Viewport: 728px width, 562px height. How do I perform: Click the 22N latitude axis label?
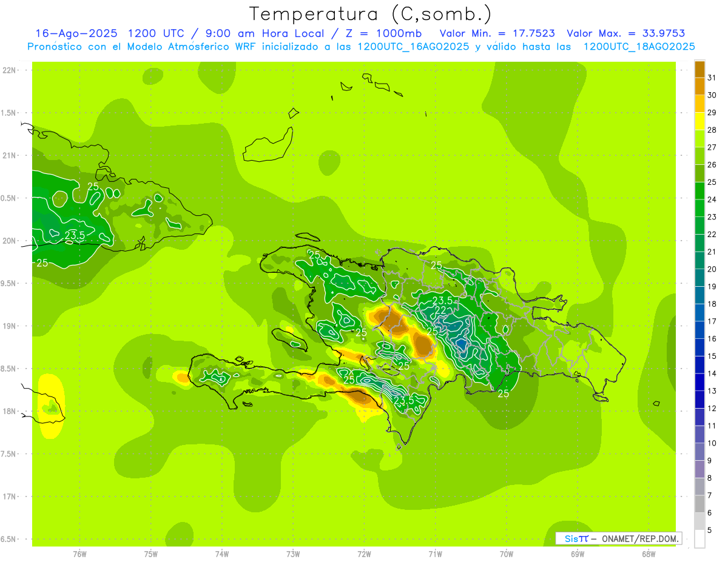coord(10,70)
